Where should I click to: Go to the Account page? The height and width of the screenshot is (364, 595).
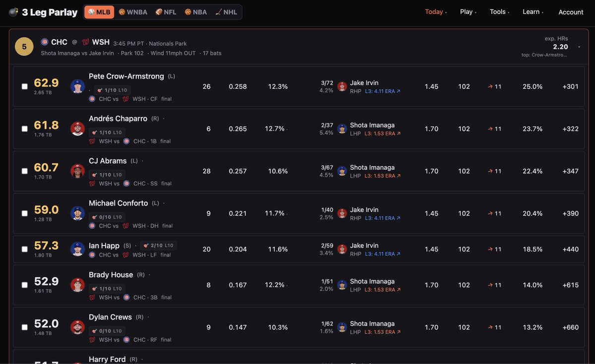[571, 12]
